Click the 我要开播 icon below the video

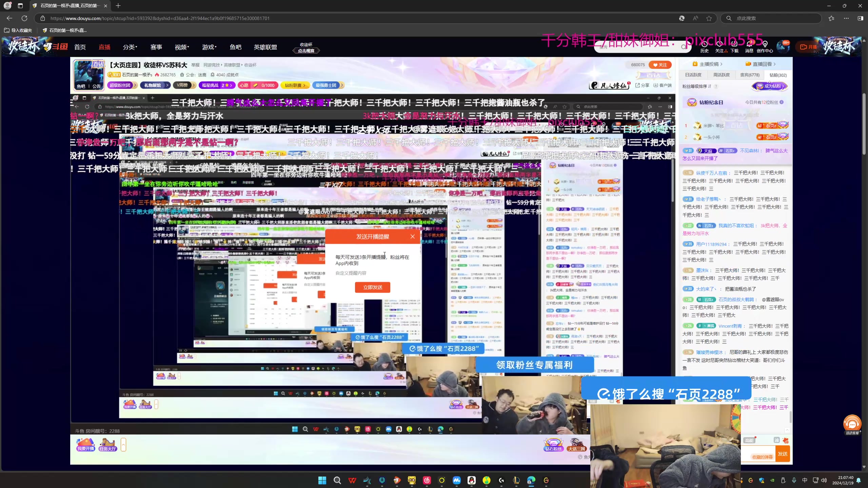85,444
